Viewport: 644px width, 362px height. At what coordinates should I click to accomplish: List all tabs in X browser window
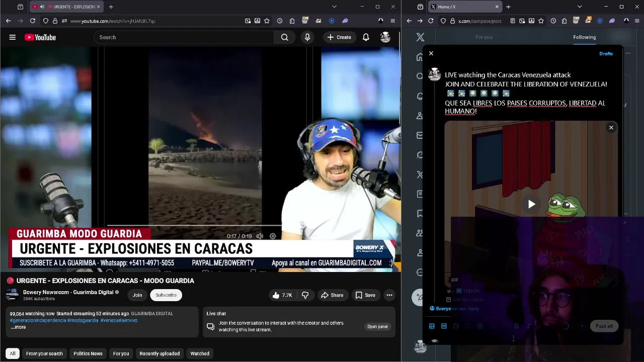(579, 7)
